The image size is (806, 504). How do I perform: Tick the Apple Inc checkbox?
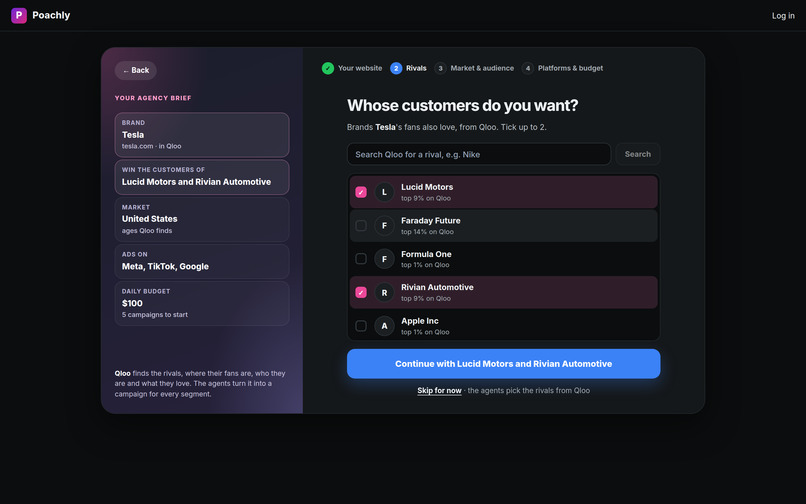361,326
